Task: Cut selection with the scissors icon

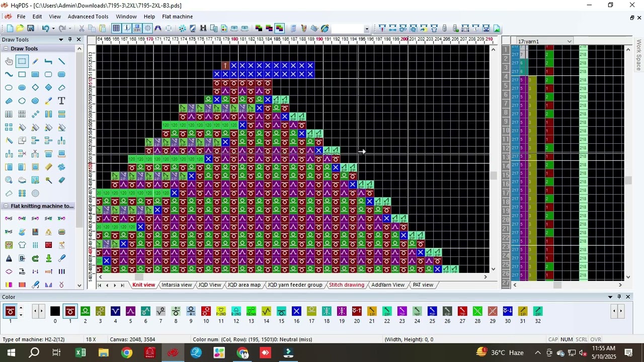Action: [x=82, y=29]
